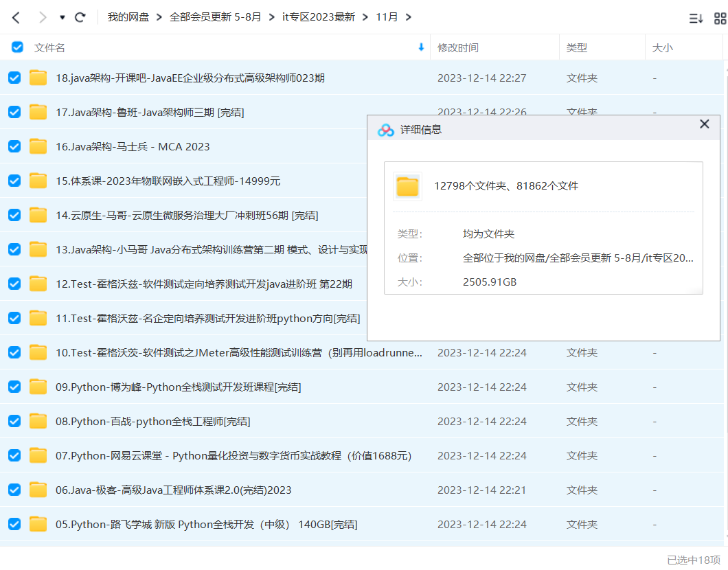
Task: Click the forward navigation arrow
Action: click(43, 17)
